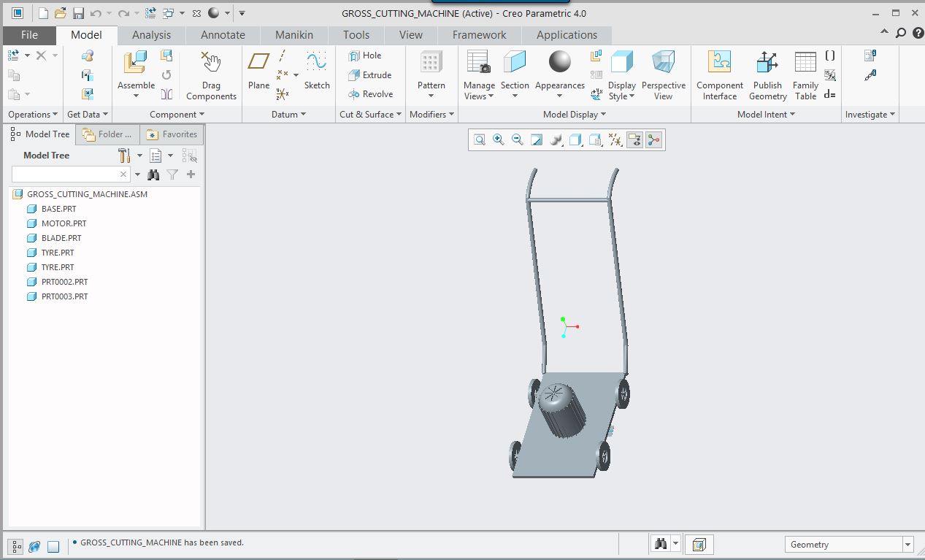Switch to the Annotate ribbon tab
The width and height of the screenshot is (925, 560).
pos(223,35)
